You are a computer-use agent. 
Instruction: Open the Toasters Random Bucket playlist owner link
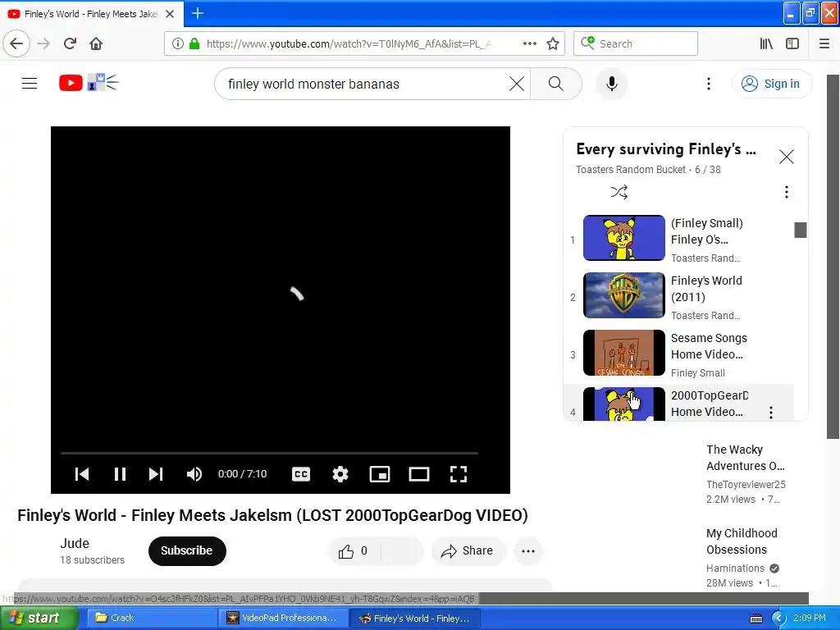631,170
